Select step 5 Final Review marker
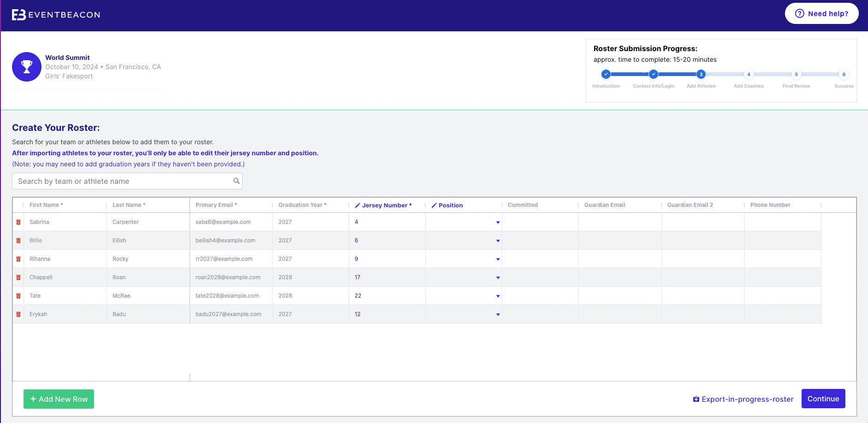Screen dimensions: 868x423 tap(796, 74)
